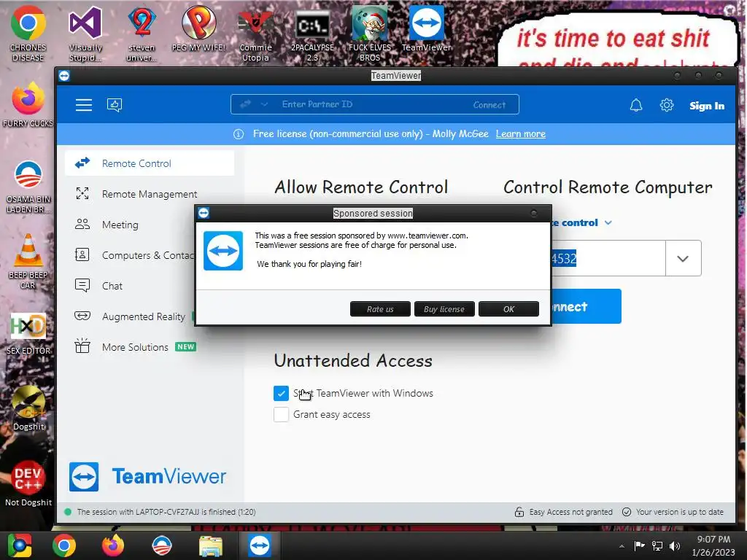
Task: Click "Your version is up to date" text
Action: click(680, 512)
